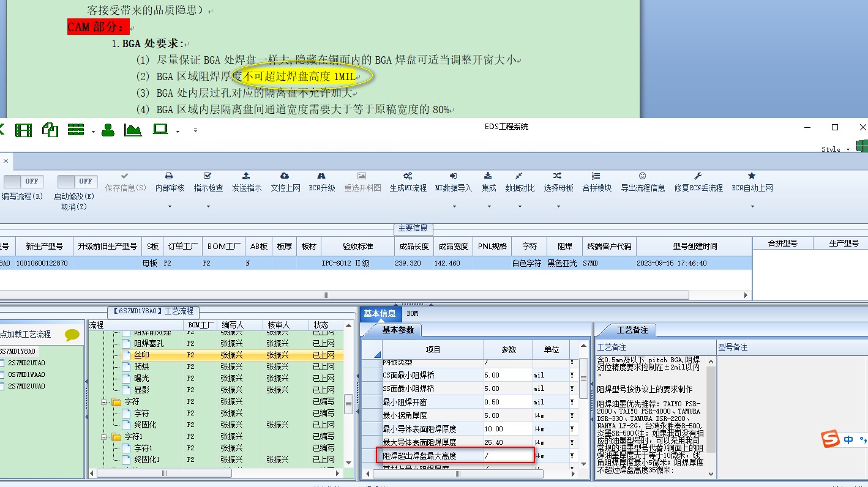Click the 导出流程信息 smiley button
The height and width of the screenshot is (487, 868).
click(x=643, y=182)
